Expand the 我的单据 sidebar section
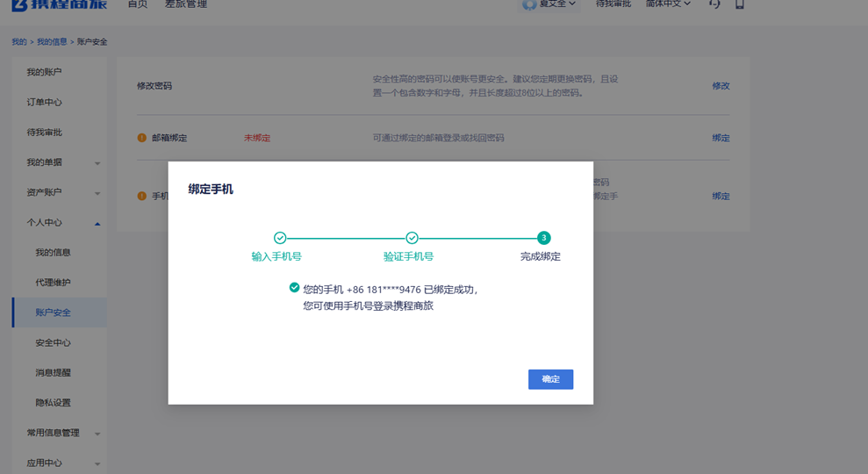The image size is (868, 474). coord(97,163)
